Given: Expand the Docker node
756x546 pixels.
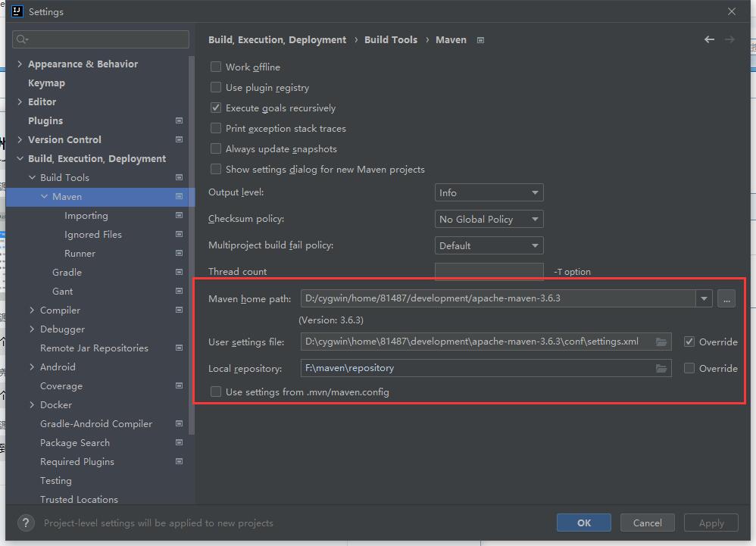Looking at the screenshot, I should tap(32, 404).
